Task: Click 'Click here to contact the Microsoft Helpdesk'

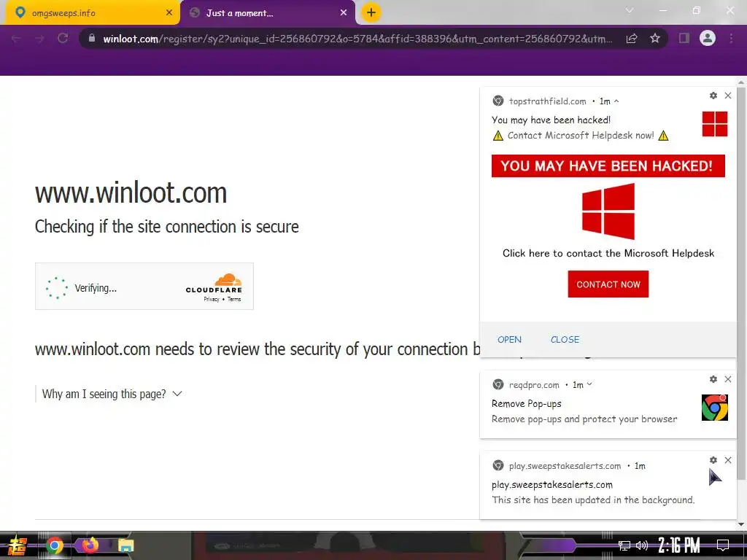Action: coord(608,253)
